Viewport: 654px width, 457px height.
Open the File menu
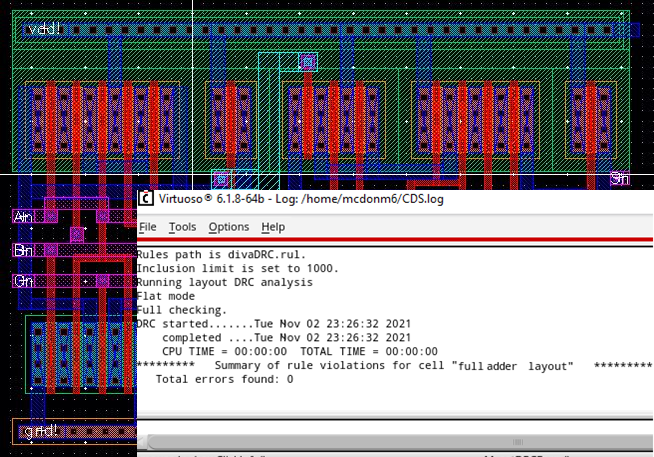tap(147, 227)
